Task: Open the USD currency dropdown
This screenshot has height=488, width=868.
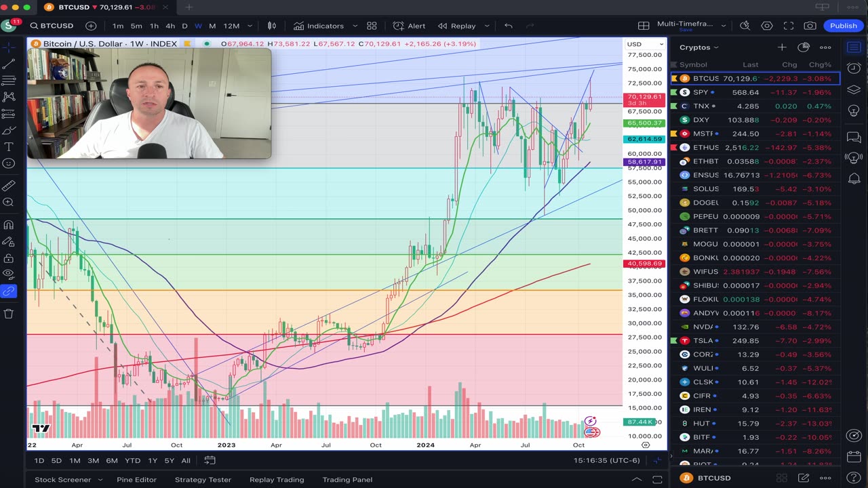Action: pos(645,44)
